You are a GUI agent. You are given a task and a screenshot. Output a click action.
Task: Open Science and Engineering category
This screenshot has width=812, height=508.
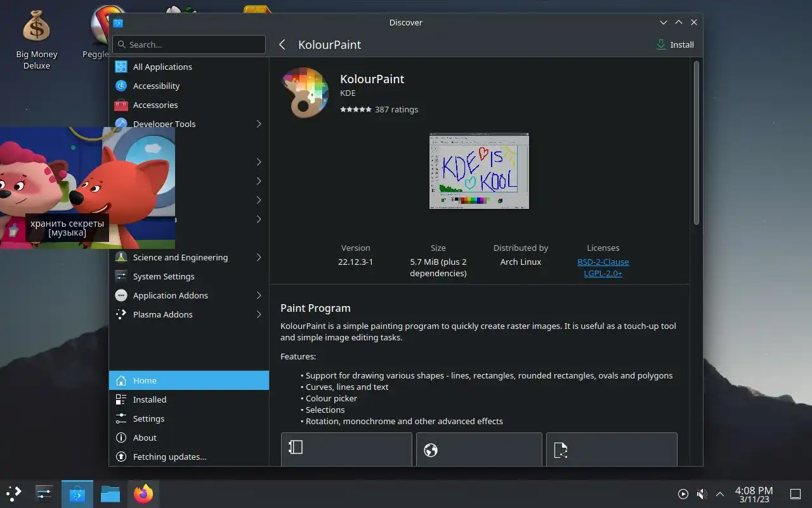tap(189, 257)
